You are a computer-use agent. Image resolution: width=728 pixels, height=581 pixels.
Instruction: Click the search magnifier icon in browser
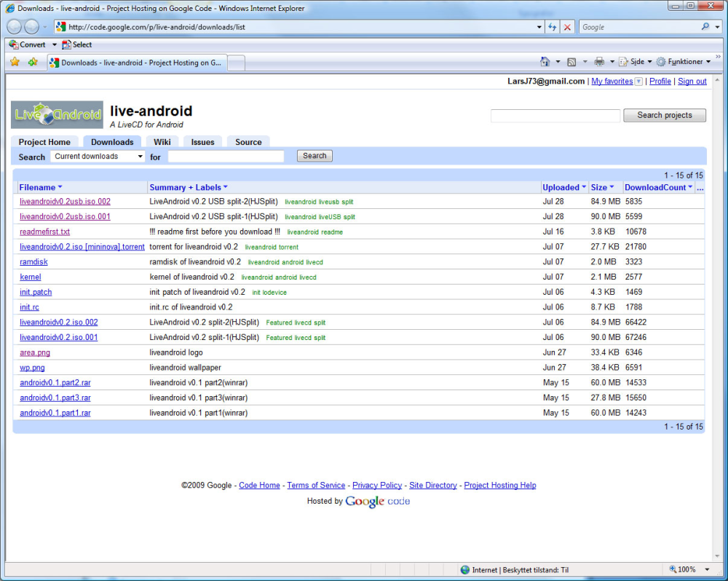[x=705, y=27]
